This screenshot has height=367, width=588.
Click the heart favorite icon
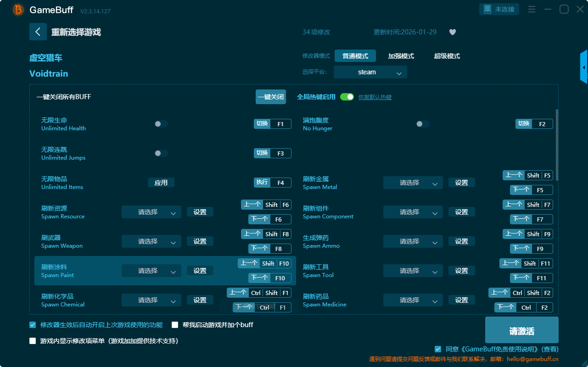click(x=453, y=32)
